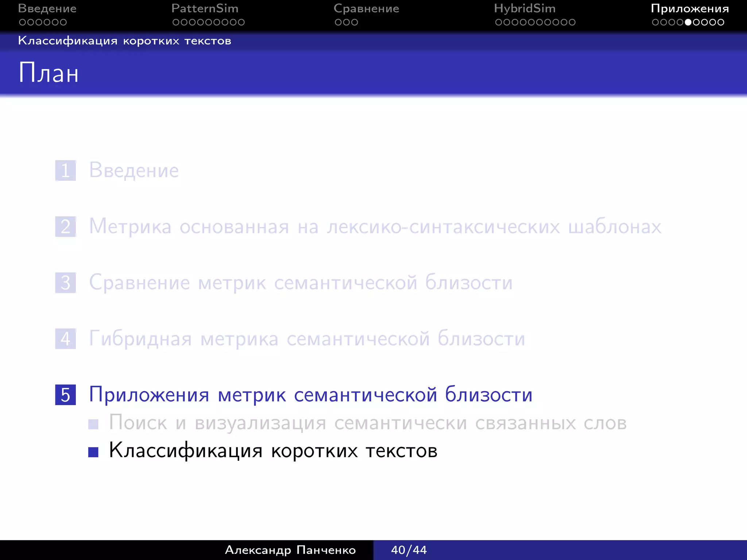Viewport: 747px width, 560px height.
Task: Click the filled current-slide dot under Приложения
Action: [x=688, y=22]
